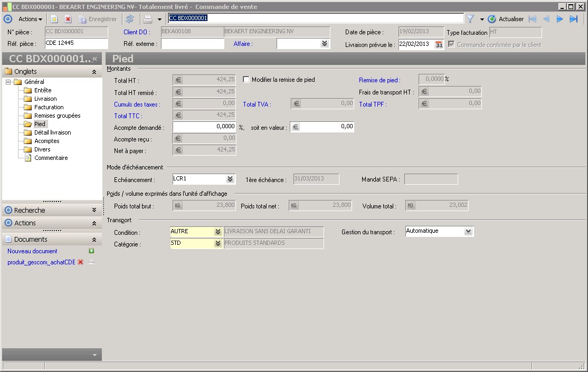Screen dimensions: 588x372
Task: Toggle Commande confirmée par le client checkbox
Action: click(x=451, y=44)
